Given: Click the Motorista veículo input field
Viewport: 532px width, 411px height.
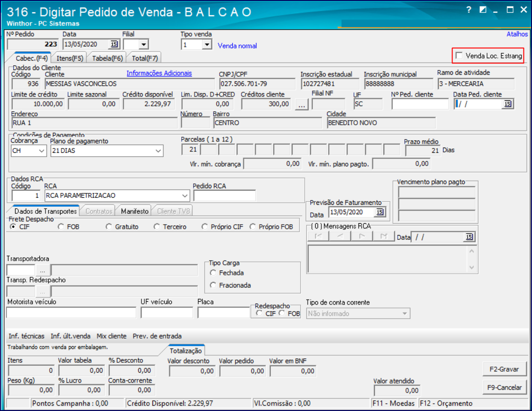Looking at the screenshot, I should [71, 313].
